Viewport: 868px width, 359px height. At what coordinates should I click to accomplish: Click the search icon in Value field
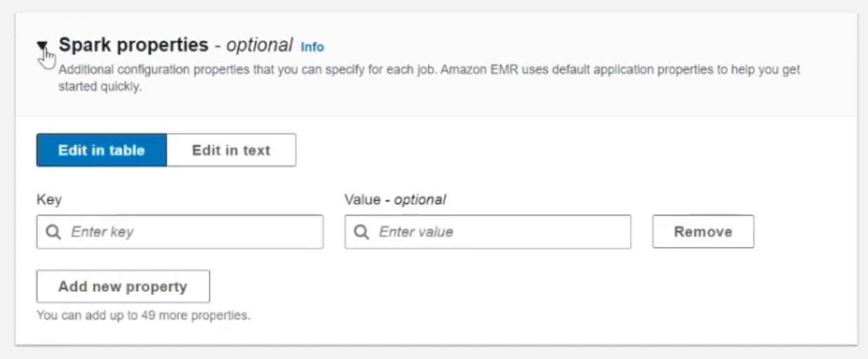tap(361, 232)
